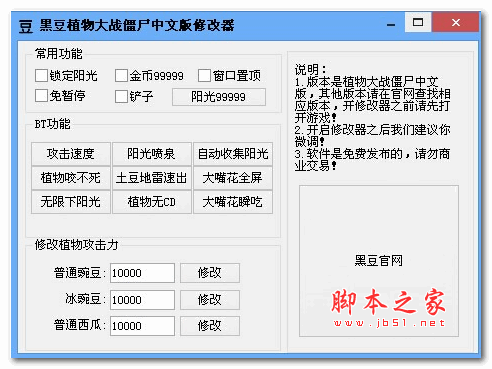Click the 修改植物攻击力 group label

(x=77, y=245)
